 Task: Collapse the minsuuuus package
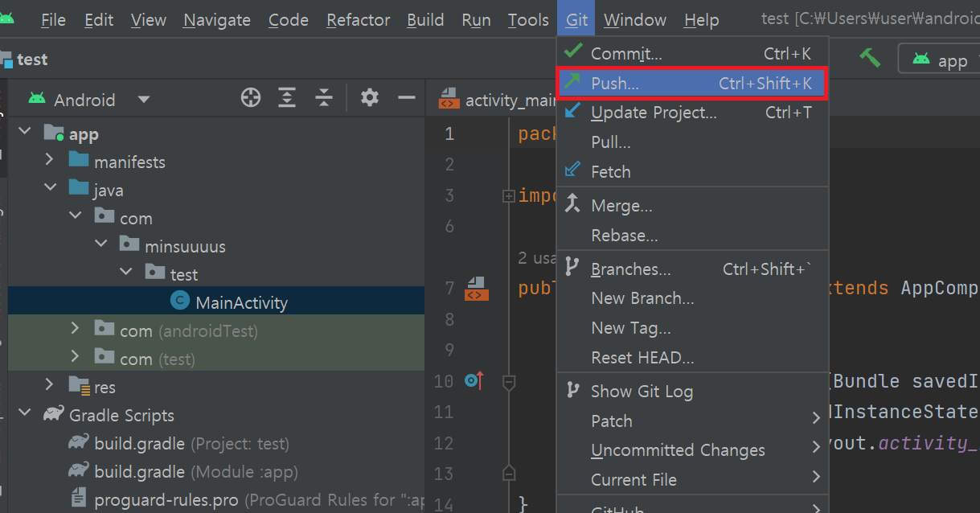tap(101, 244)
